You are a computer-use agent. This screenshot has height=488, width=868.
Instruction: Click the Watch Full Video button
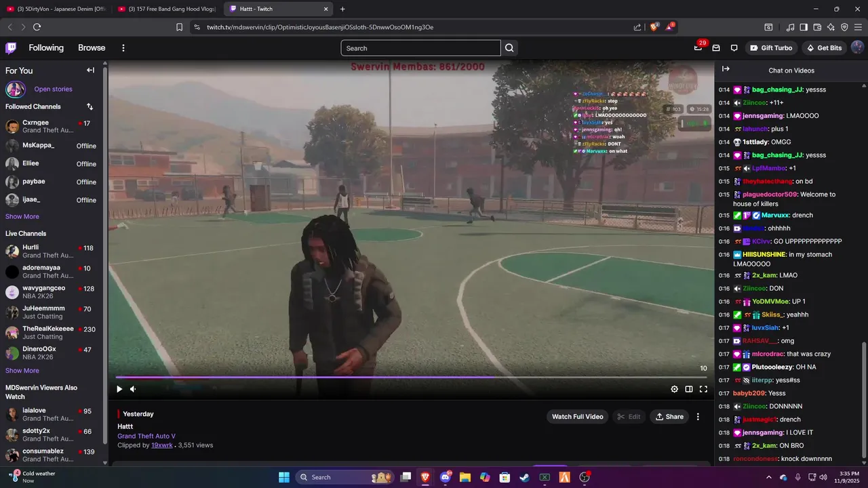click(x=577, y=417)
